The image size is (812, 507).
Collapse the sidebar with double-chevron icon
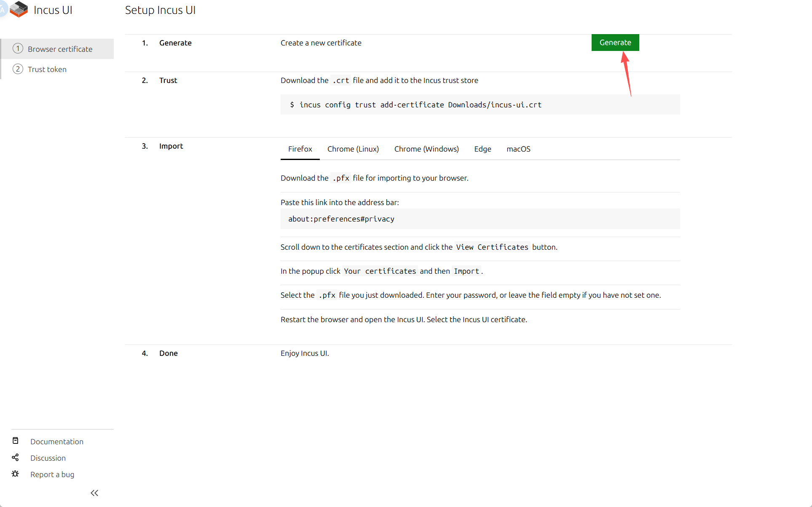pos(94,493)
